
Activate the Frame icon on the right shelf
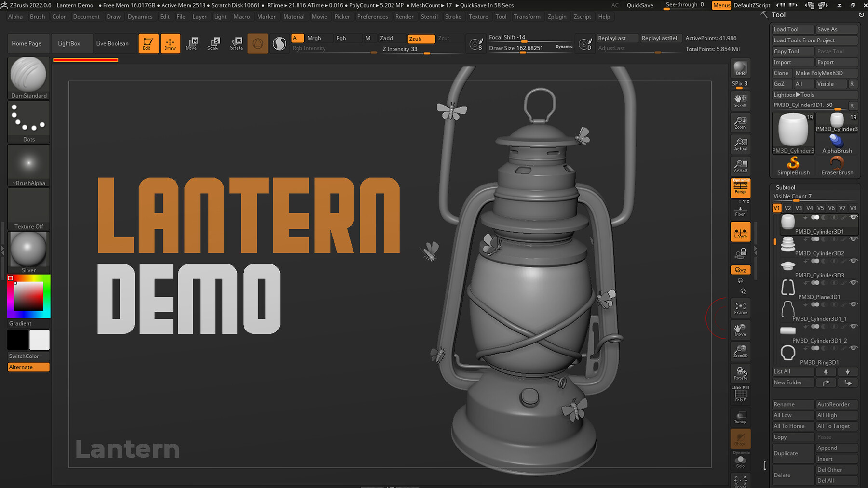coord(740,308)
